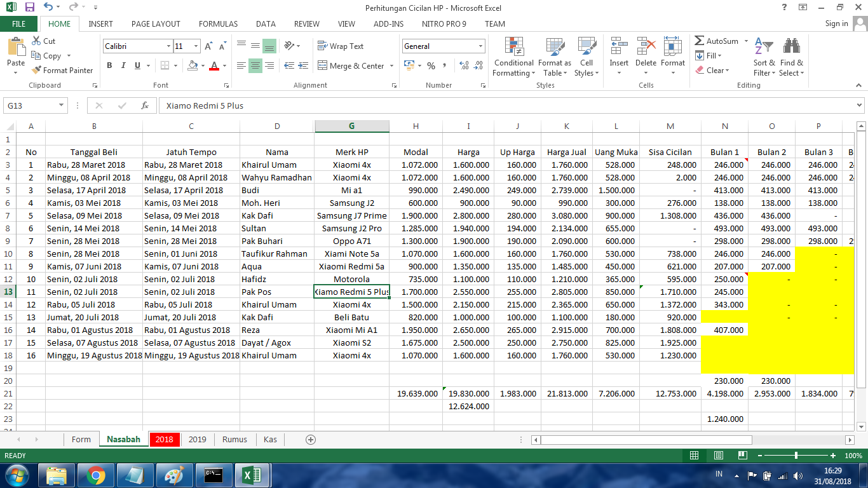The image size is (868, 488).
Task: Switch to Page Layout view in status bar
Action: tap(718, 456)
